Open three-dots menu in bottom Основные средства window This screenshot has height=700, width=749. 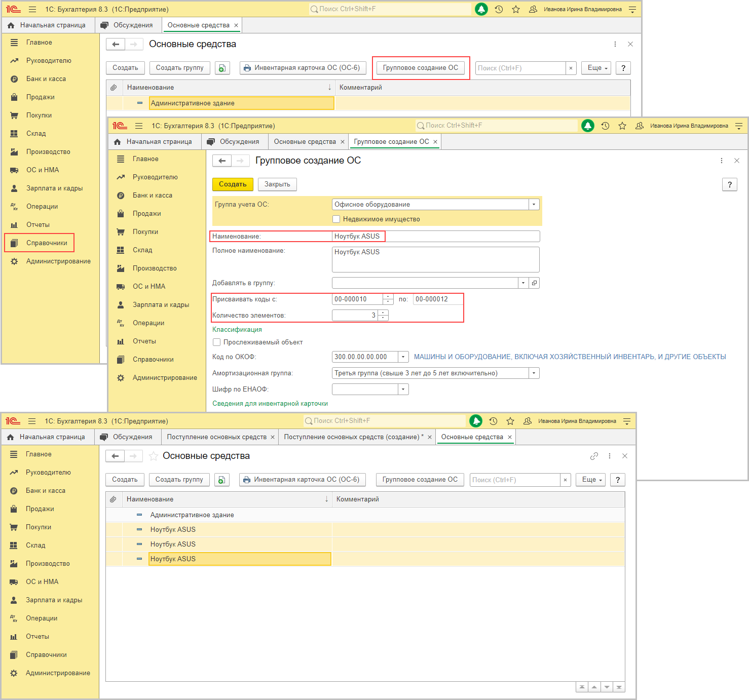coord(610,456)
